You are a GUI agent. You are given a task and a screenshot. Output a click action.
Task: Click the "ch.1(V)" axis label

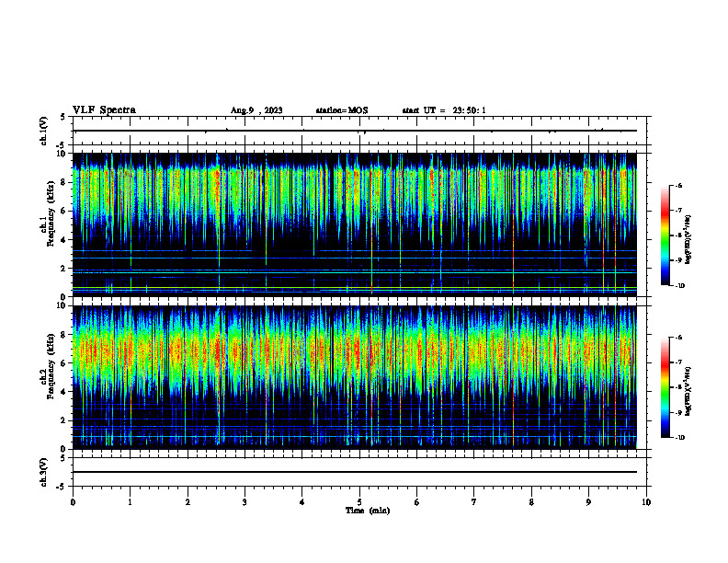click(x=43, y=131)
